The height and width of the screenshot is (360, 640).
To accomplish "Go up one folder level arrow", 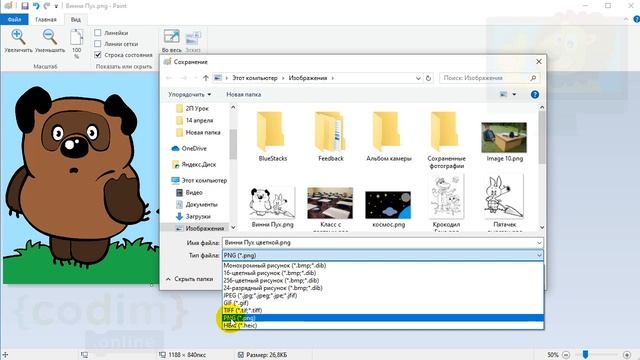I will pos(206,78).
